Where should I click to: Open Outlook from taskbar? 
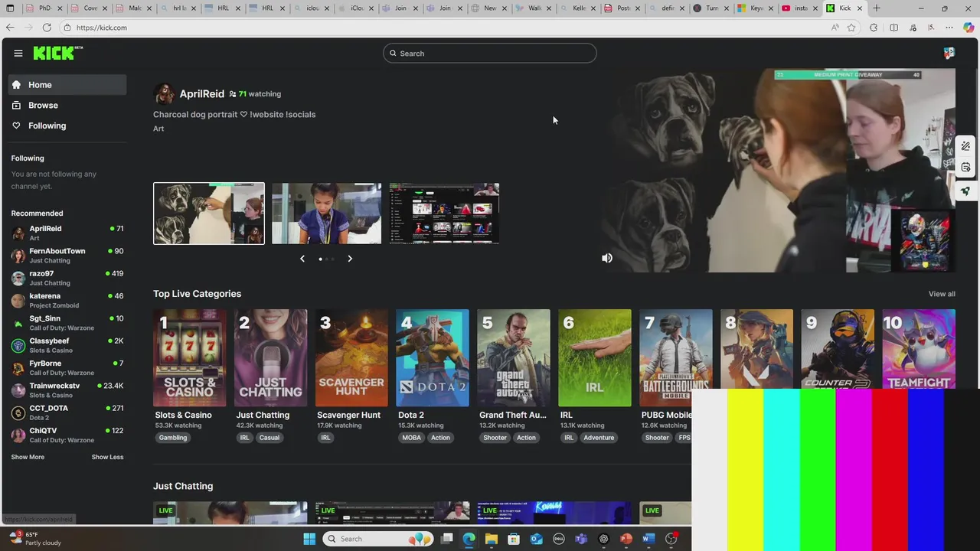(537, 539)
